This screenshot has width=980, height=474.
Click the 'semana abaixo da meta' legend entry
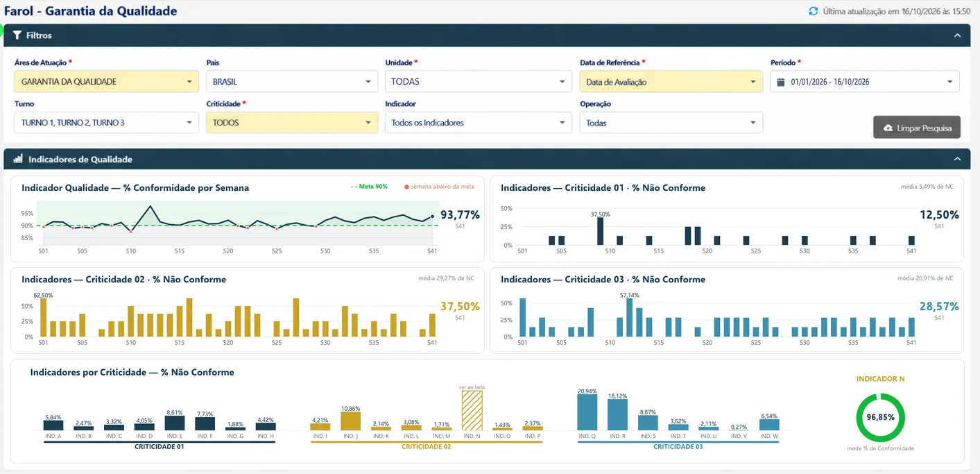pyautogui.click(x=439, y=186)
